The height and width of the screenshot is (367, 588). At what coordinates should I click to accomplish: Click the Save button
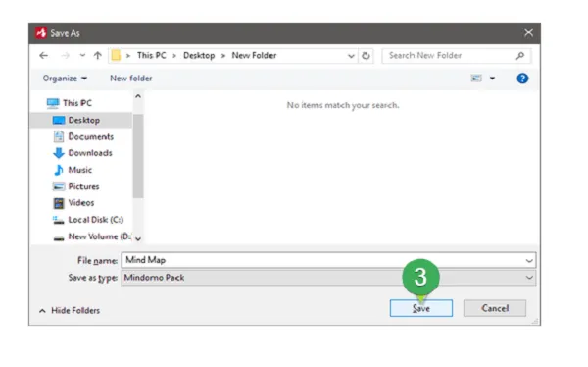421,308
